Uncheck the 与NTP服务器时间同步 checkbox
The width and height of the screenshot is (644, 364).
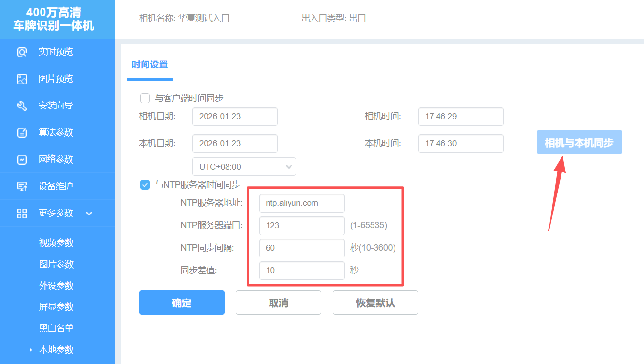click(145, 185)
